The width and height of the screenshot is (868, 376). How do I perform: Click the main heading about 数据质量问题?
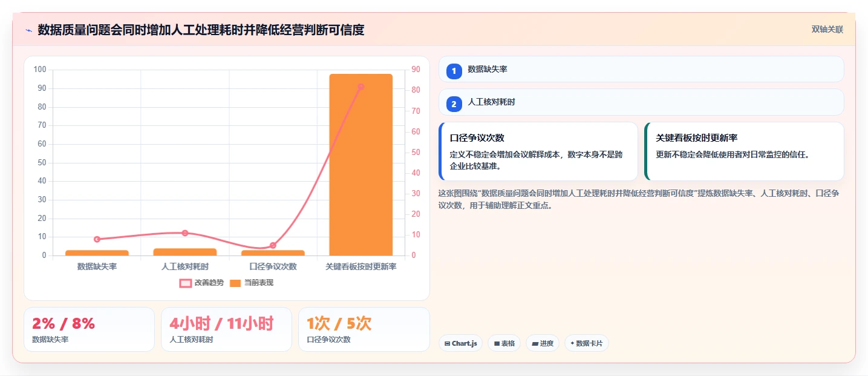201,30
